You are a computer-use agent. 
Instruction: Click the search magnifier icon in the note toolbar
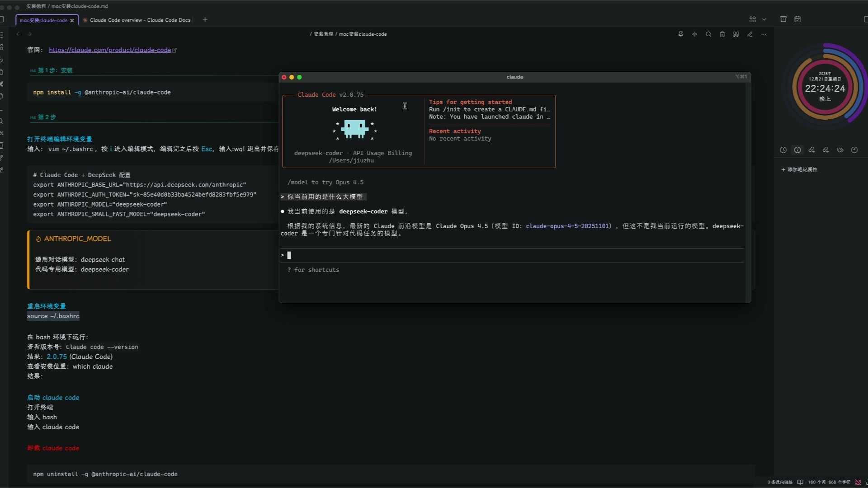coord(708,34)
